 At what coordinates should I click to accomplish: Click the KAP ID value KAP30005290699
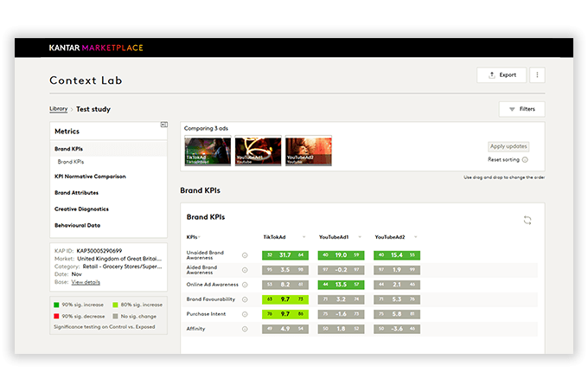[99, 251]
